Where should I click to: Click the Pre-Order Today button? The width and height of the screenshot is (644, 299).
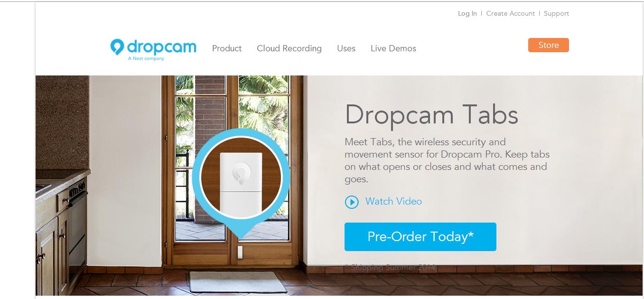tap(420, 236)
